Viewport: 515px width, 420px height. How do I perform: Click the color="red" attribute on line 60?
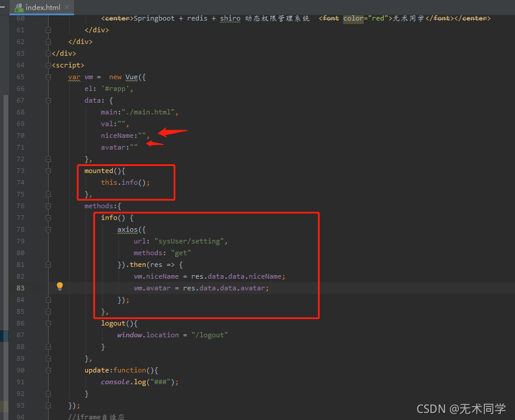point(365,18)
